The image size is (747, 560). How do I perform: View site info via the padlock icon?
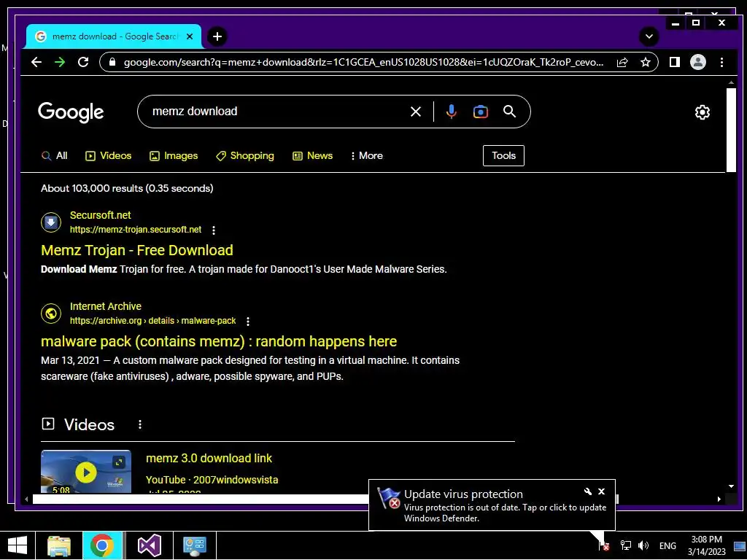click(x=112, y=63)
